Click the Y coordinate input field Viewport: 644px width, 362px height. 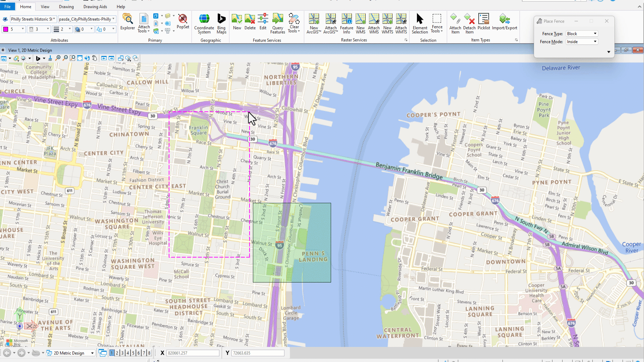coord(258,353)
